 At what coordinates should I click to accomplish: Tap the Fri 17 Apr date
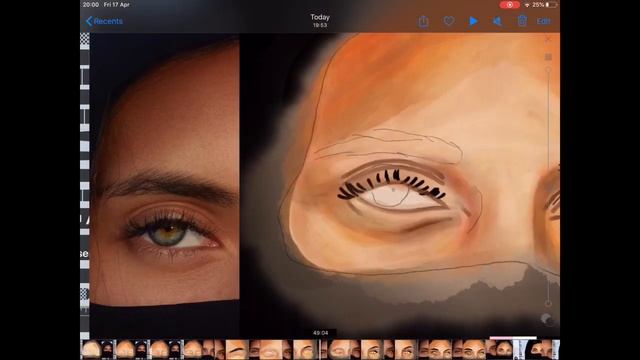(x=117, y=5)
